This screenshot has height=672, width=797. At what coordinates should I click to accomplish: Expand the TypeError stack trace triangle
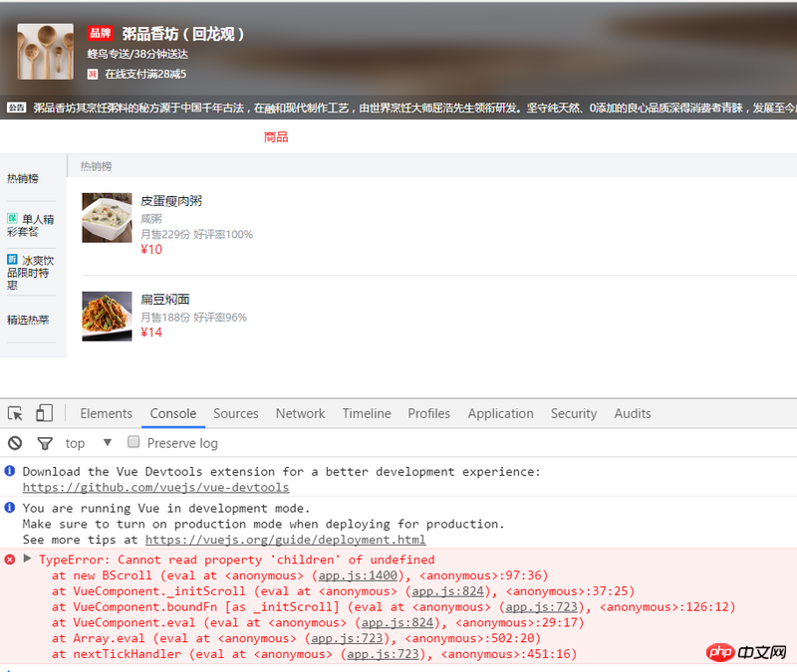coord(28,560)
